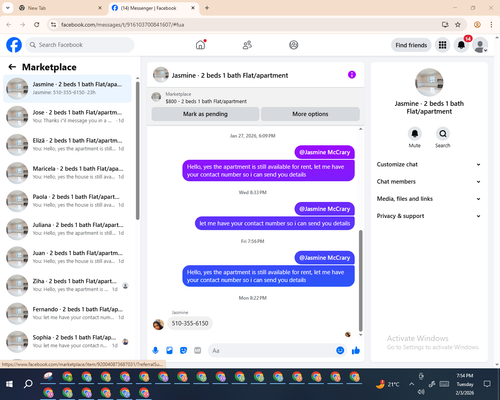Expand Privacy & support section
500x400 pixels.
(429, 216)
